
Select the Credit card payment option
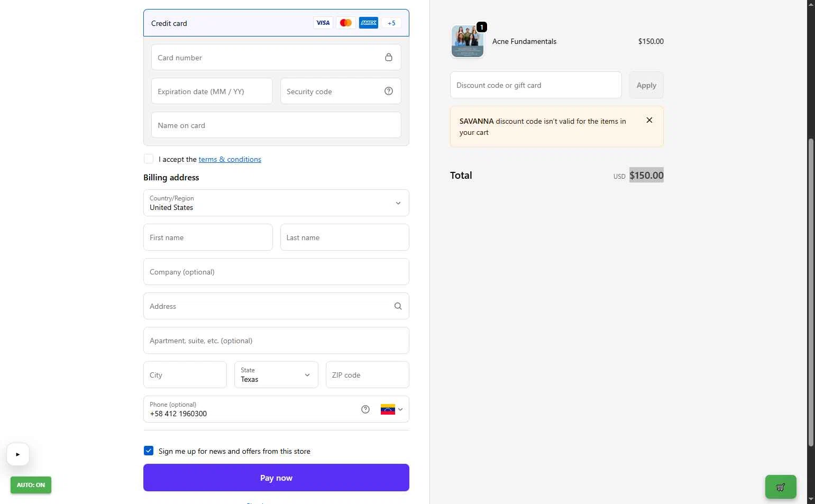(x=276, y=23)
